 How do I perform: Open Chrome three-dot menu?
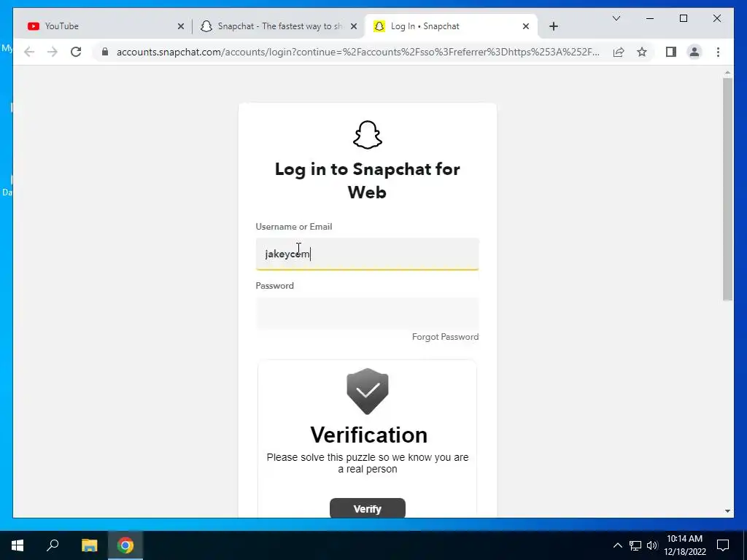click(x=718, y=52)
